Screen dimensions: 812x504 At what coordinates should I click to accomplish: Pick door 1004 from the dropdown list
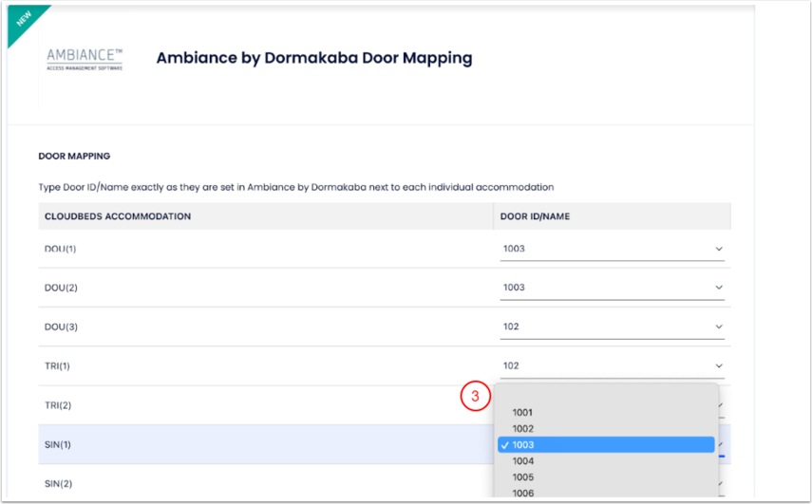[522, 461]
